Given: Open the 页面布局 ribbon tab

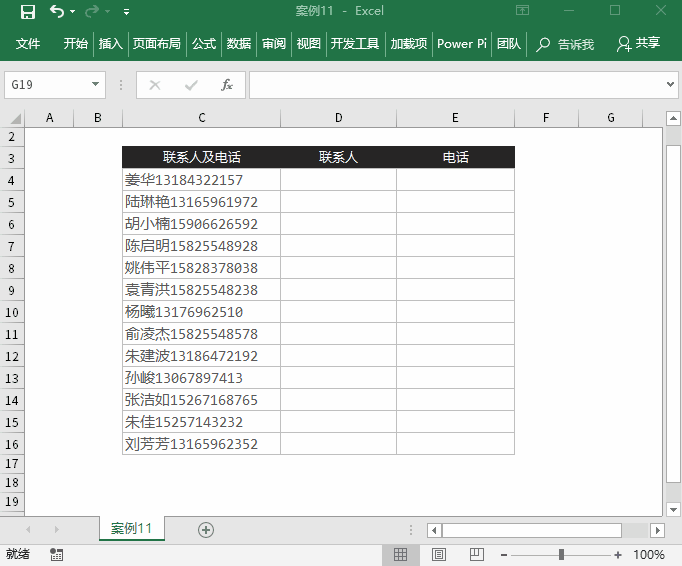Looking at the screenshot, I should (157, 44).
